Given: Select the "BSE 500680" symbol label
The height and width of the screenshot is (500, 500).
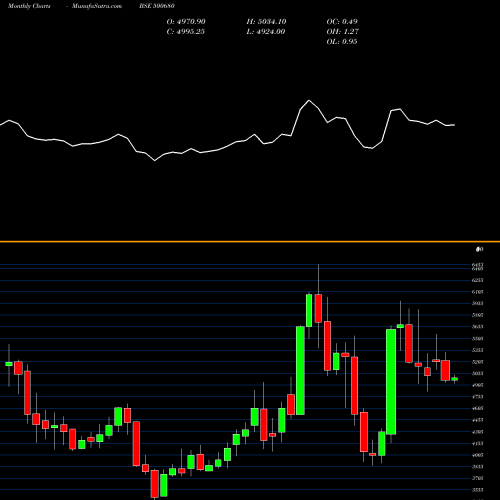Looking at the screenshot, I should pos(157,6).
